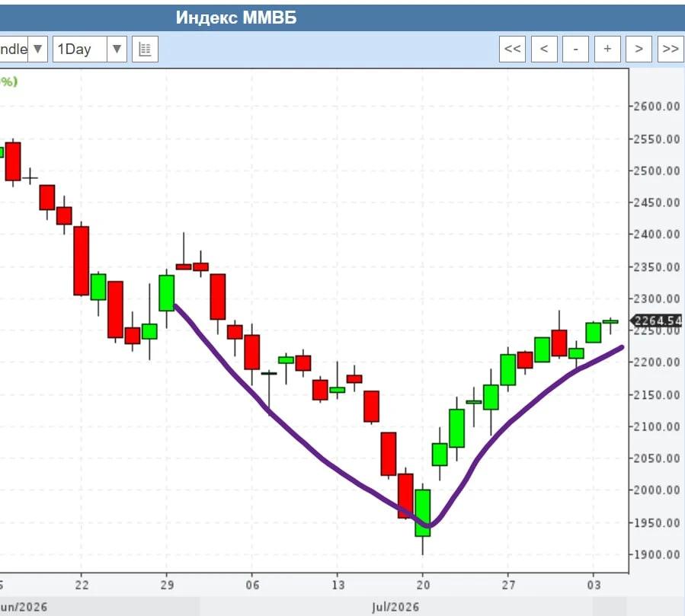Click the date label 29 on axis

167,585
